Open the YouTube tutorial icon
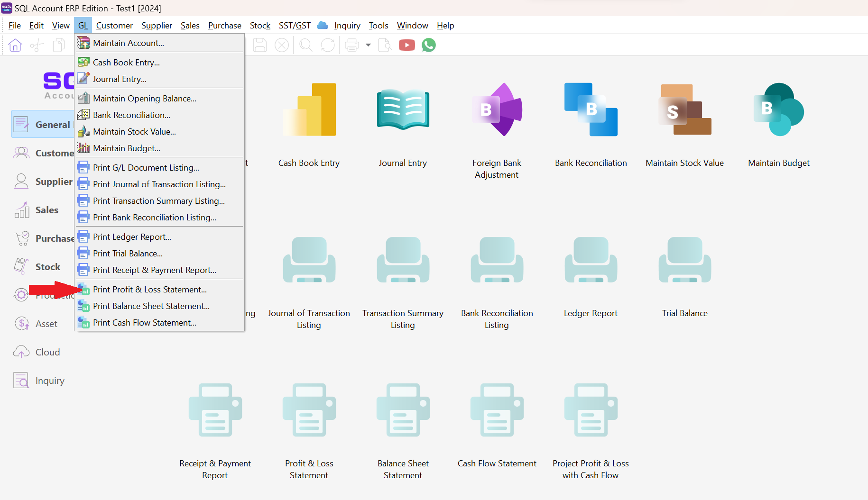868x500 pixels. pyautogui.click(x=406, y=45)
